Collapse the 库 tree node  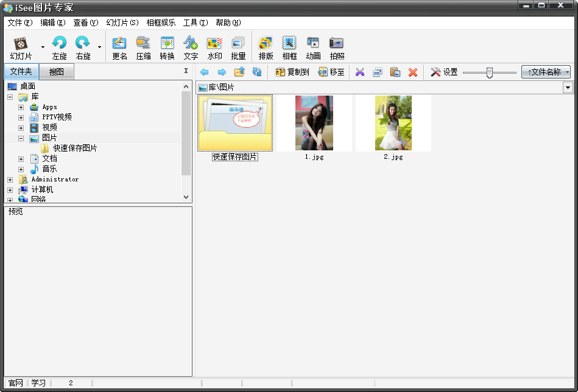10,97
